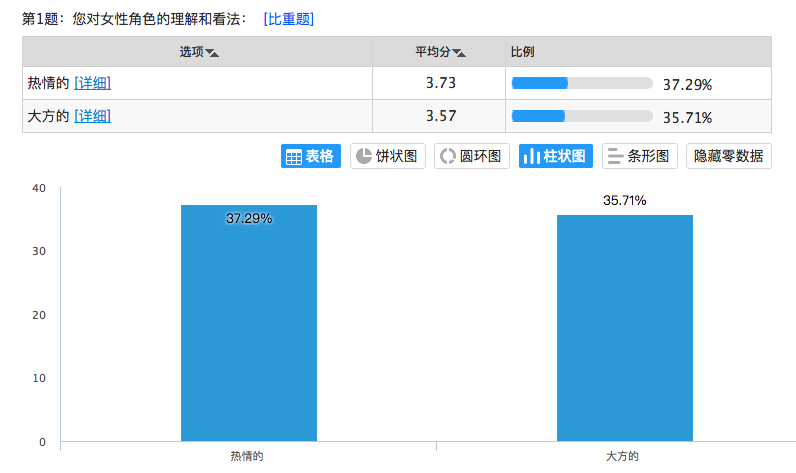This screenshot has width=796, height=473.
Task: Sort by the 选项 column arrow
Action: click(x=212, y=53)
